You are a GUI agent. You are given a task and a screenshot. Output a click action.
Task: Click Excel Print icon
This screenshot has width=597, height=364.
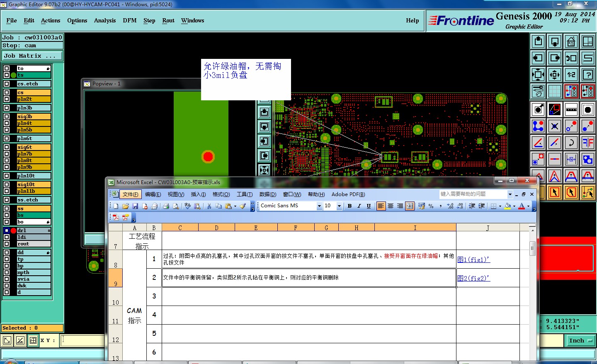click(166, 206)
